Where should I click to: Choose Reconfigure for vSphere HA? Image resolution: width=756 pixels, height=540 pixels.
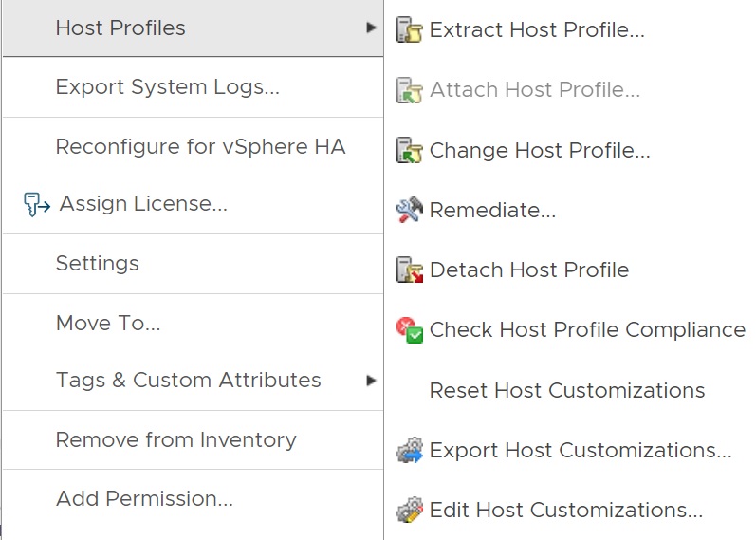[x=200, y=147]
